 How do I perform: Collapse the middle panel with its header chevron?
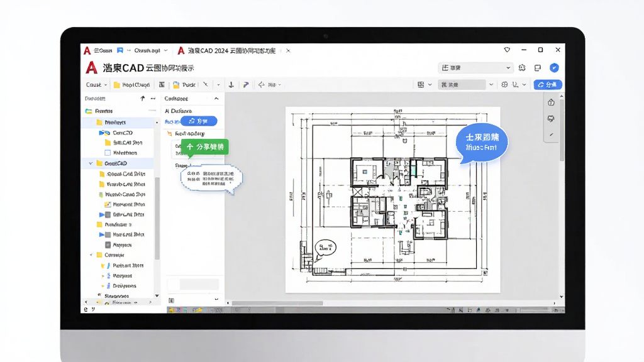point(216,99)
